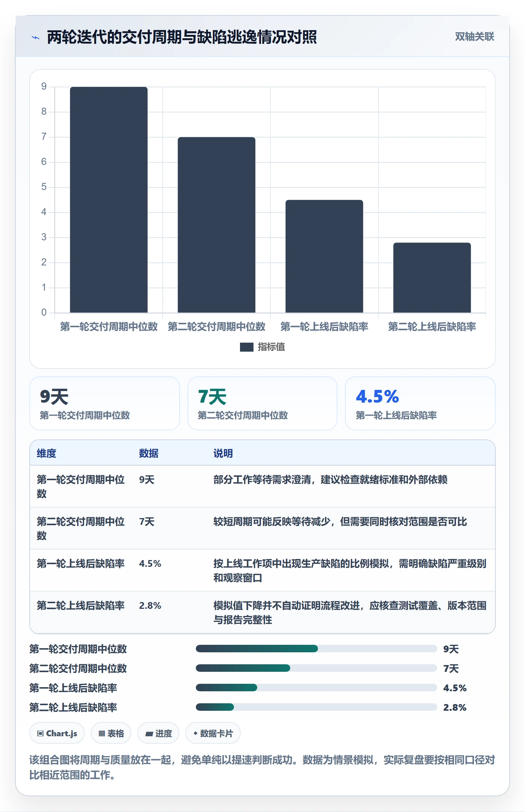Viewport: 525px width, 812px height.
Task: Click x-axis label 第二轮上线后缺陷率
Action: (x=432, y=327)
